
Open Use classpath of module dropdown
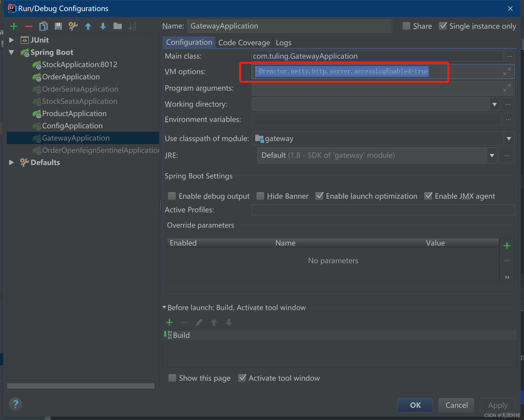pos(509,138)
